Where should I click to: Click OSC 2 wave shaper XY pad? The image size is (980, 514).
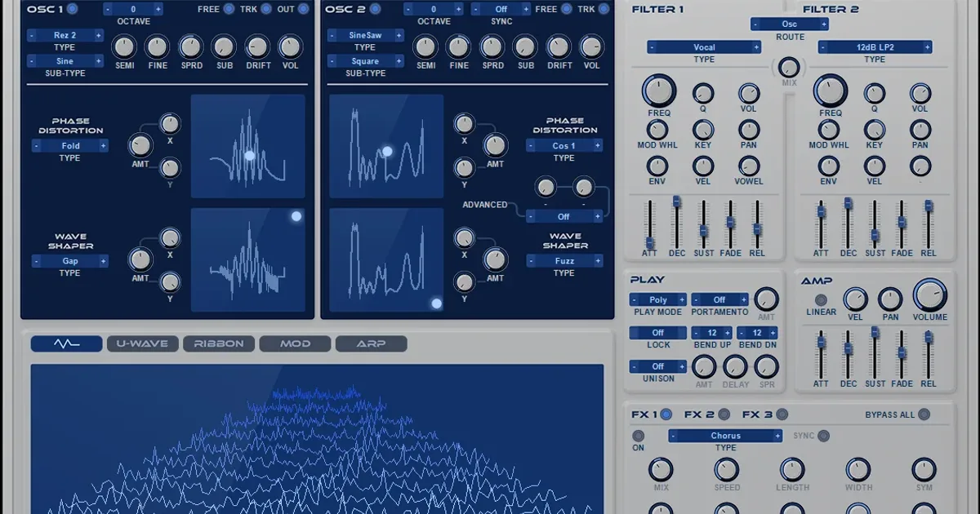386,259
